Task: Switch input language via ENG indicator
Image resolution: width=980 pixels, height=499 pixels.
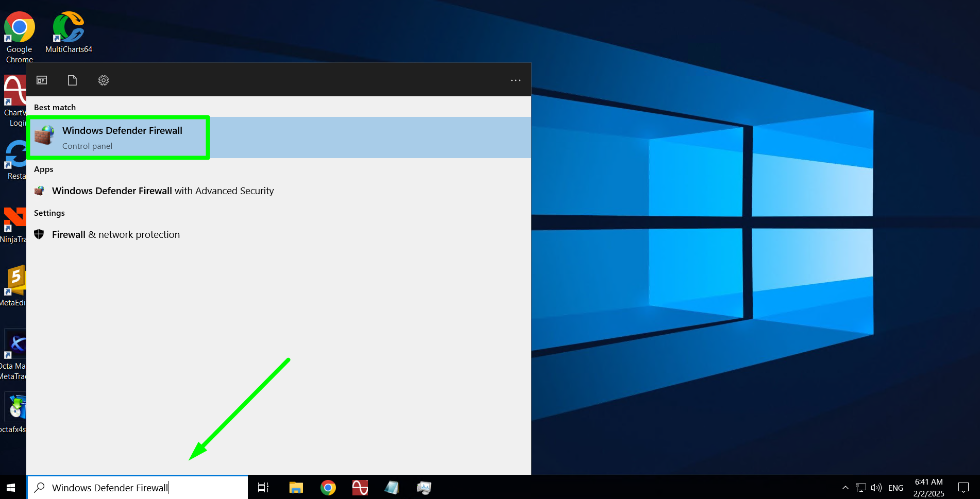Action: click(x=895, y=488)
